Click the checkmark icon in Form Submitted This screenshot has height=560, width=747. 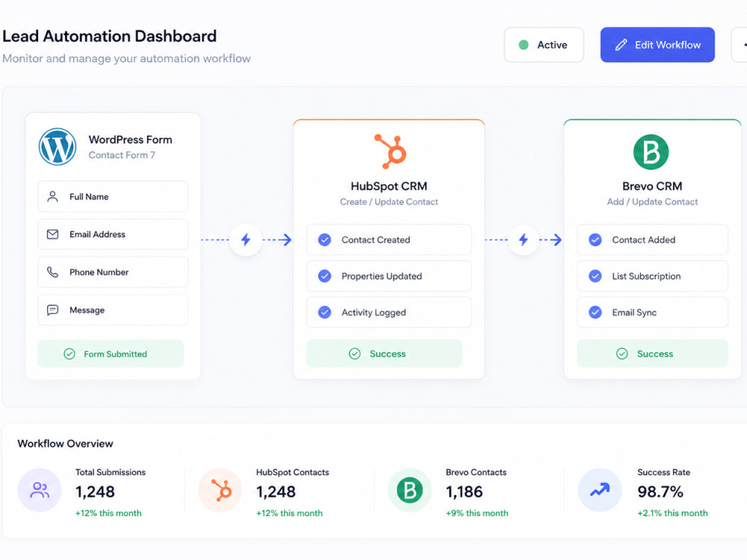coord(69,354)
